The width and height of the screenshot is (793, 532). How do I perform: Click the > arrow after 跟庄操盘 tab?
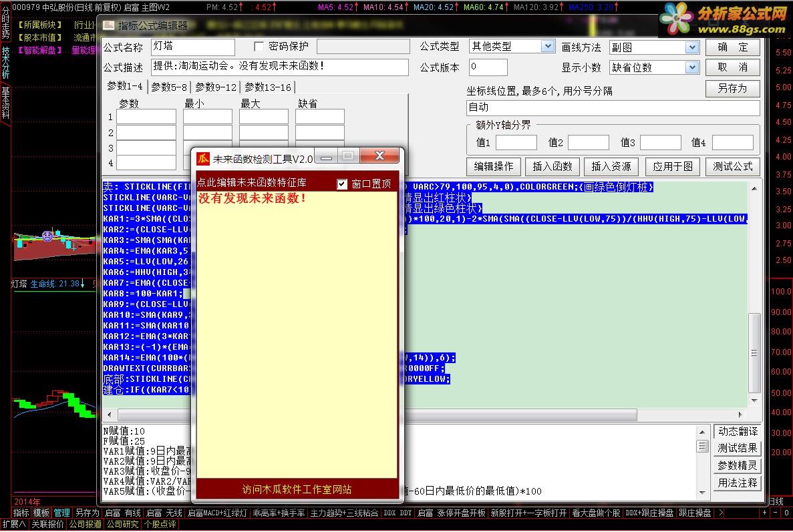[721, 513]
